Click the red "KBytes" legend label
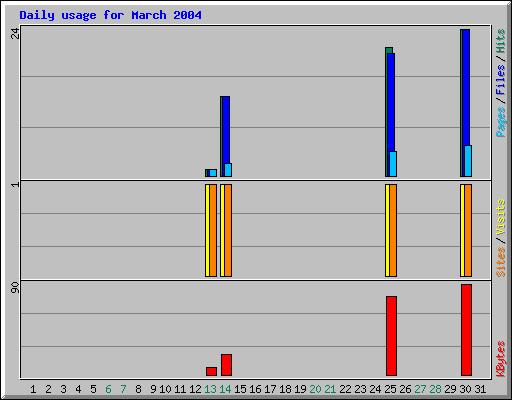Screen dimensions: 512x400 (501, 359)
